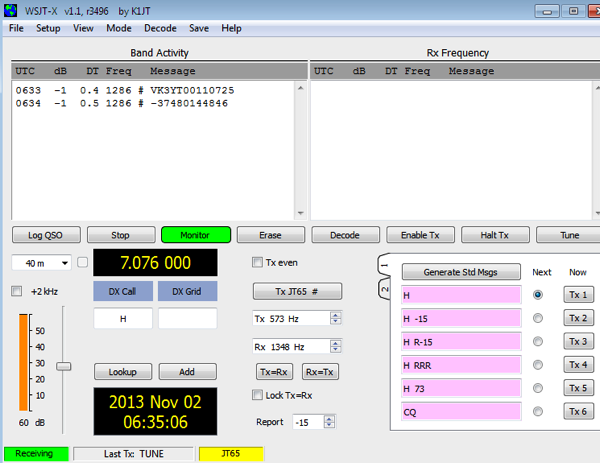Click the Tx JT65 # button
Viewport: 600px width, 463px height.
(297, 292)
